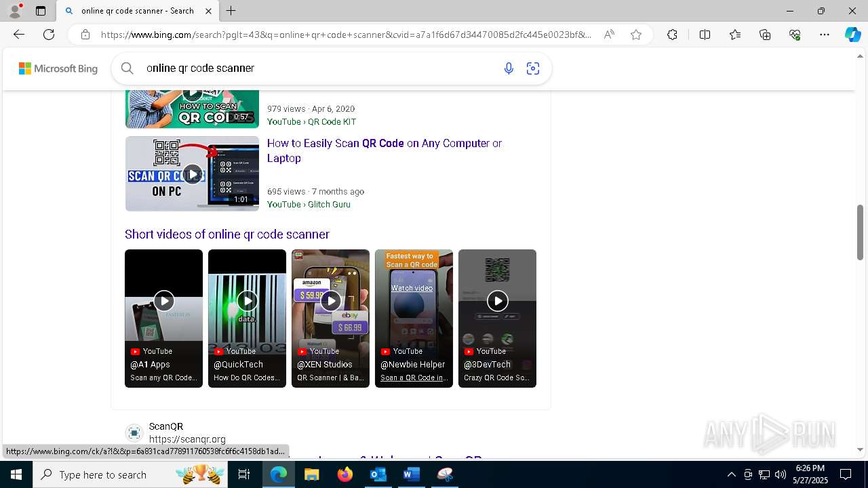This screenshot has width=868, height=488.
Task: Click the Read aloud icon
Action: coord(609,35)
